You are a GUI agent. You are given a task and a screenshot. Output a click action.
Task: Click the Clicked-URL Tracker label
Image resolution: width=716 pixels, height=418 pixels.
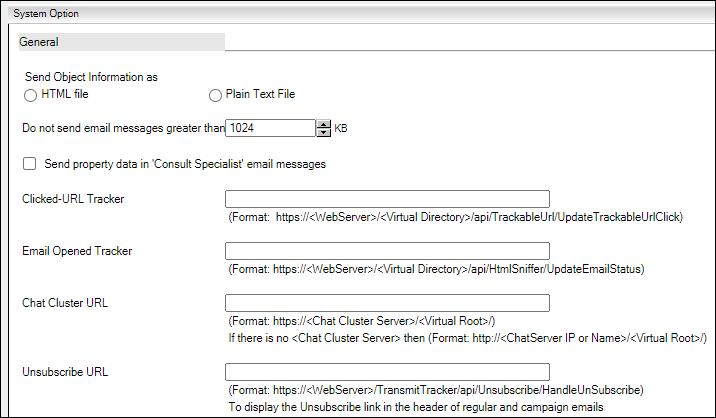click(73, 199)
